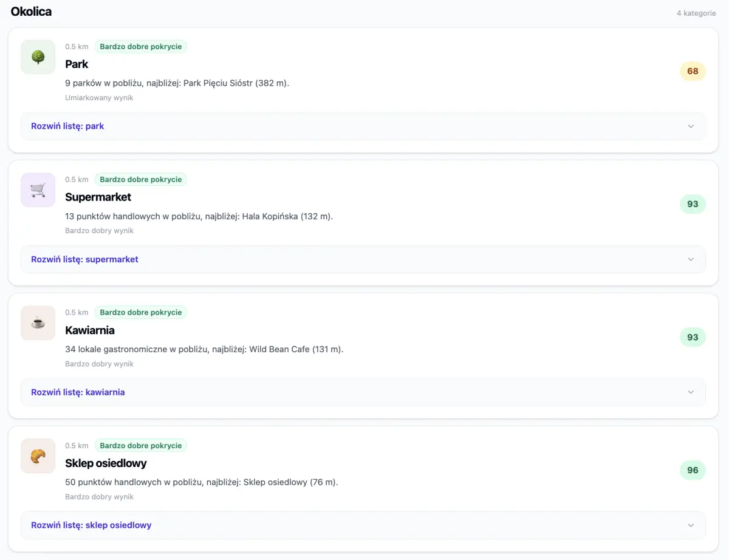Click the "Okolica" section heading

[31, 12]
